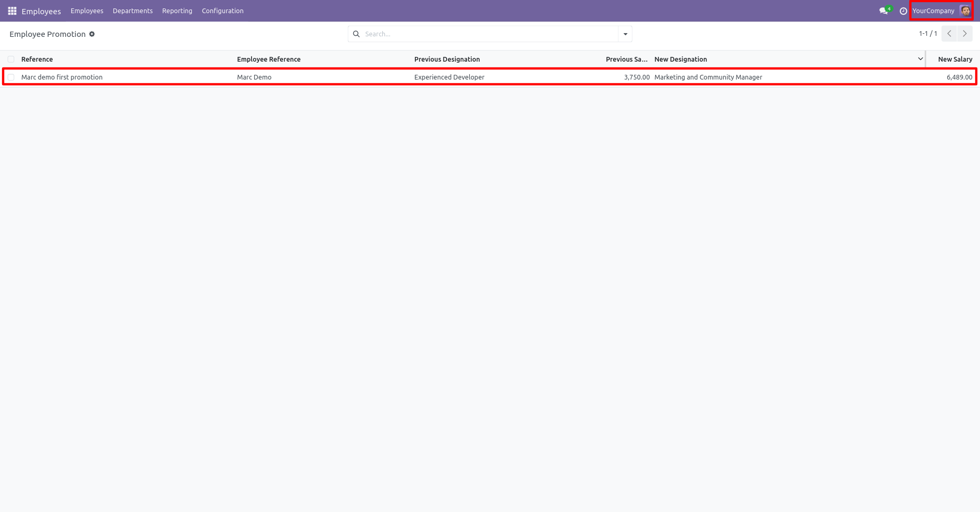The height and width of the screenshot is (512, 980).
Task: Focus the Search input field
Action: point(490,34)
